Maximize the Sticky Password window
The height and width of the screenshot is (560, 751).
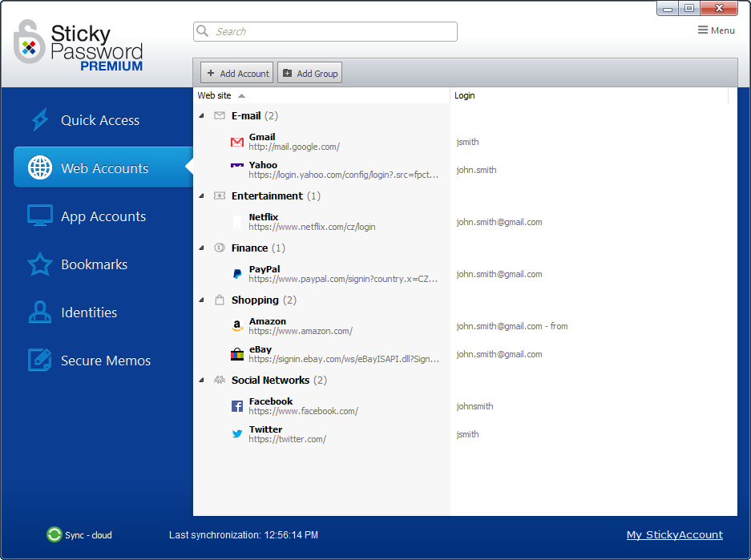tap(689, 8)
